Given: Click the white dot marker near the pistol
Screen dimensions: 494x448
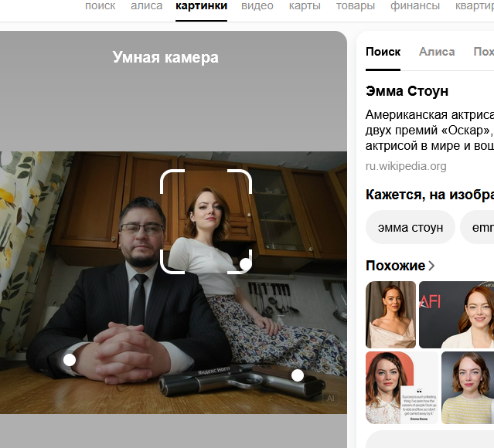Looking at the screenshot, I should pyautogui.click(x=298, y=375).
